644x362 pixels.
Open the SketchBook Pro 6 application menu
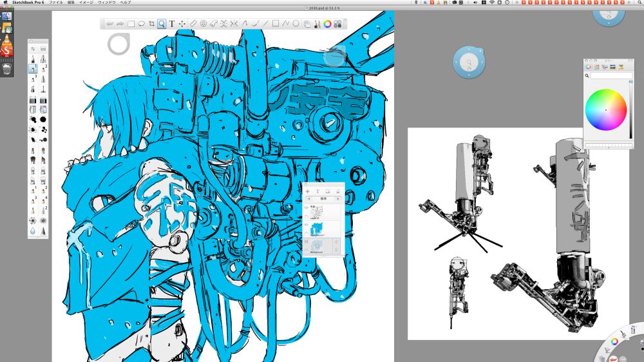28,3
